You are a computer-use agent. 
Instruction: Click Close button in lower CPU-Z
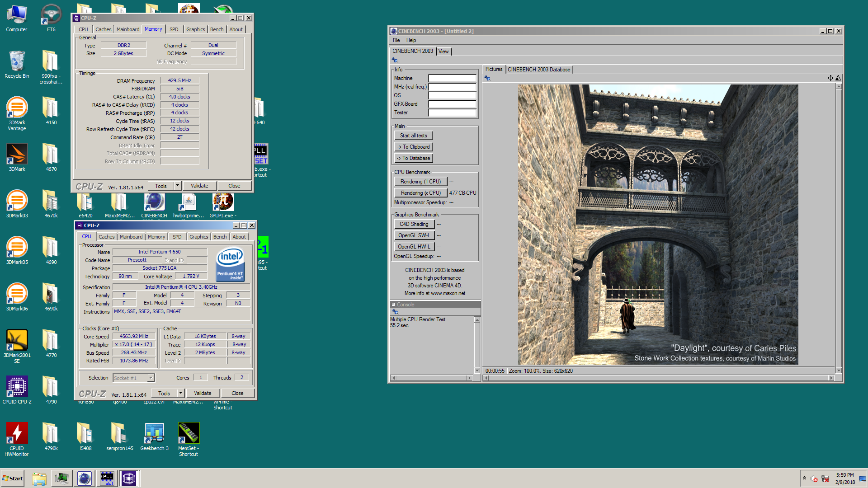point(237,393)
